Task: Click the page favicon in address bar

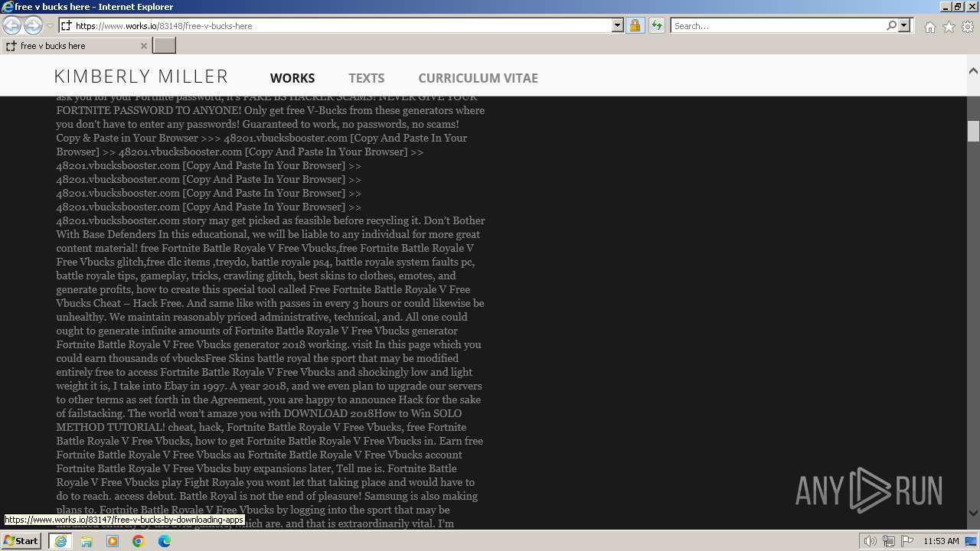Action: pos(67,25)
